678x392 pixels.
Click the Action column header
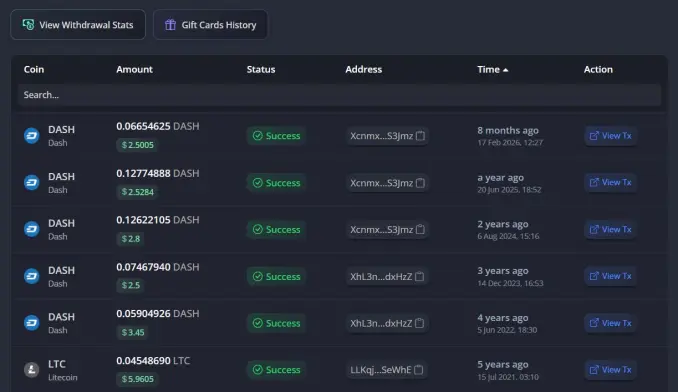(x=598, y=69)
